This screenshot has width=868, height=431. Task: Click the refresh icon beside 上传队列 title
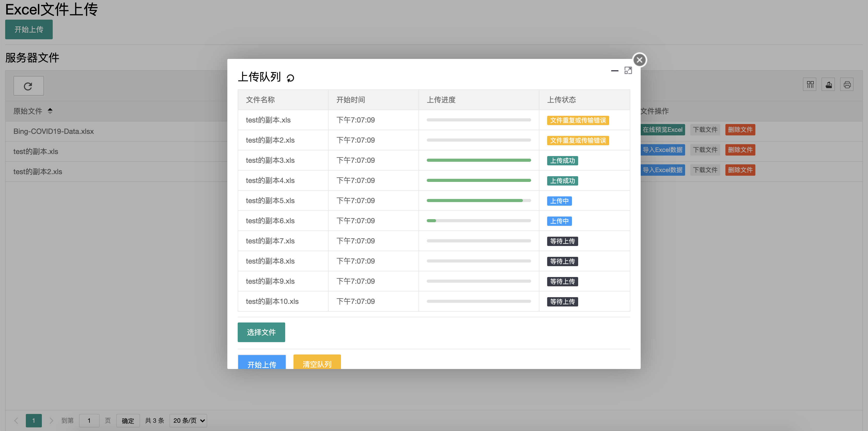pyautogui.click(x=290, y=78)
